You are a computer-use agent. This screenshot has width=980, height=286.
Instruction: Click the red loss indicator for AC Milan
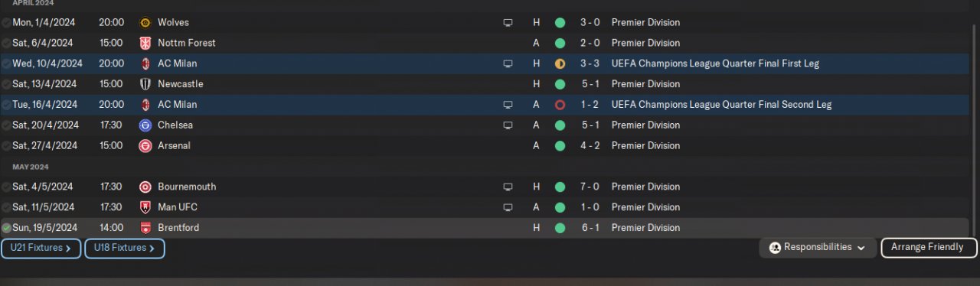click(x=560, y=105)
